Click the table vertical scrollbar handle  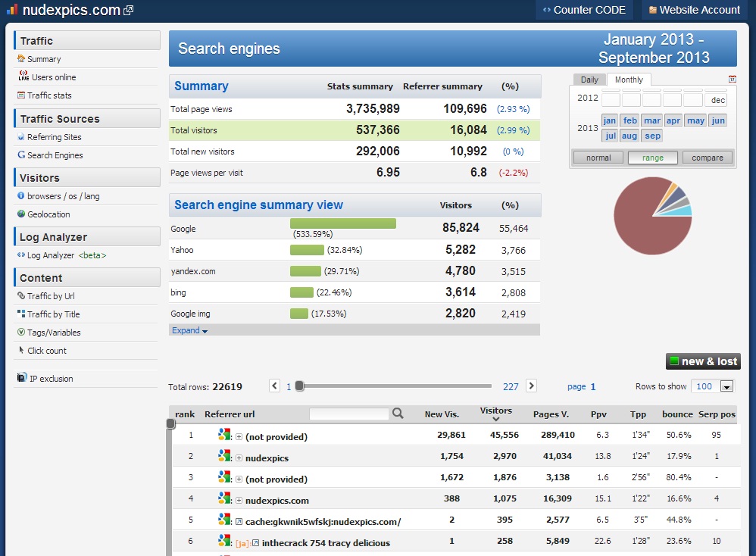click(x=170, y=423)
